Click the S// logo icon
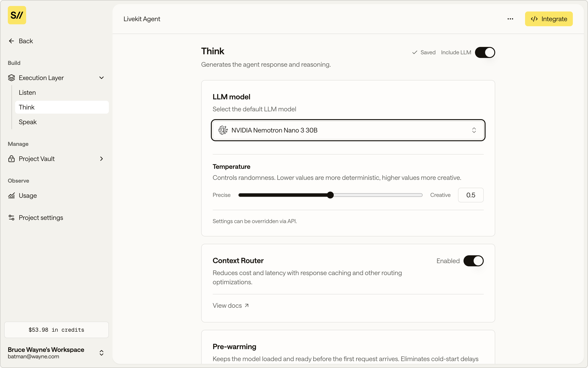The image size is (588, 368). click(17, 15)
